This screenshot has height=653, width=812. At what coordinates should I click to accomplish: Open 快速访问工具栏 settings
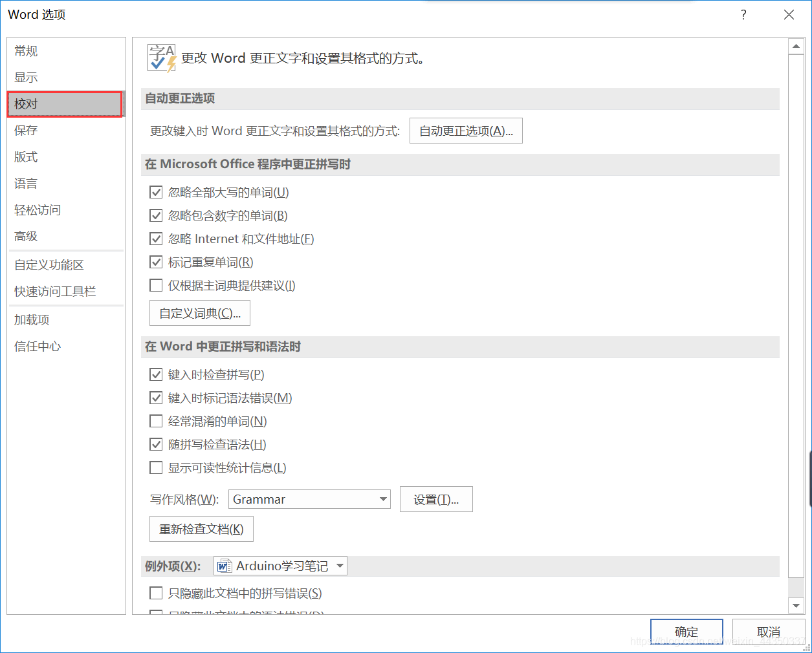(66, 292)
